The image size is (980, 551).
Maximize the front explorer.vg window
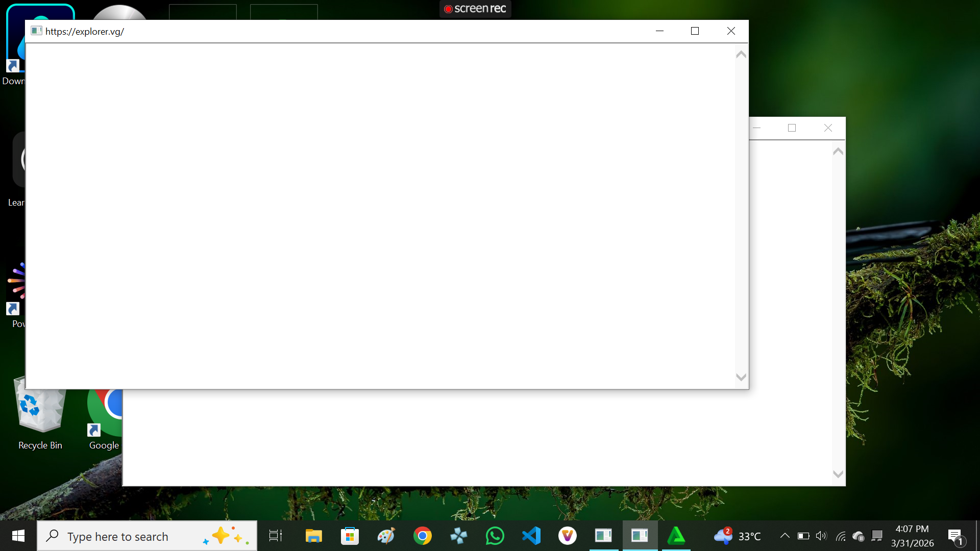pos(695,31)
